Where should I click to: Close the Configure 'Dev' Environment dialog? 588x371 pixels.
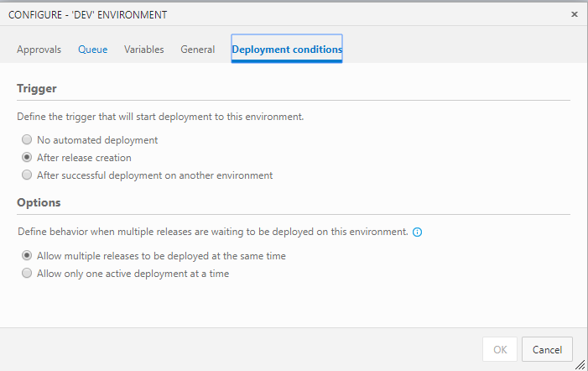click(x=574, y=14)
